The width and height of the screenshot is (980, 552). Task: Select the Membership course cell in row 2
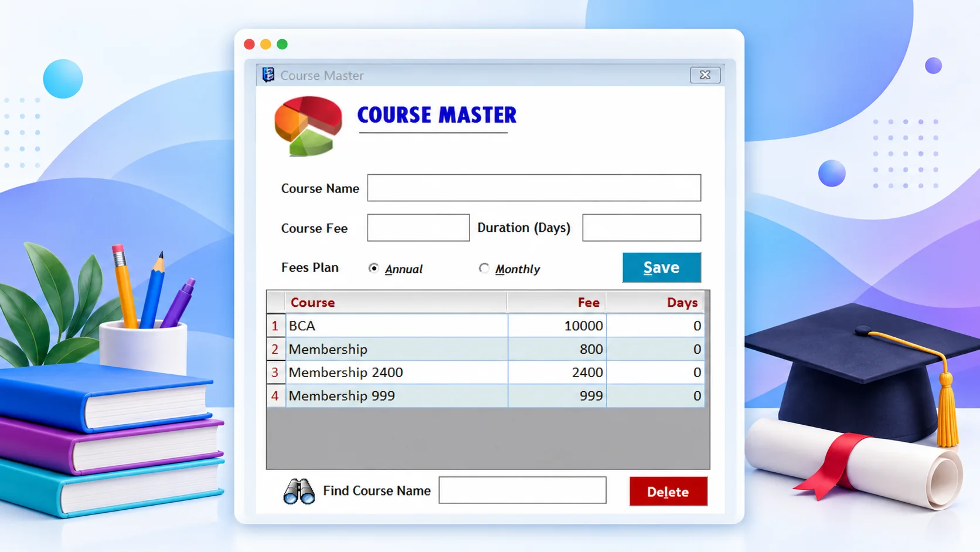[x=397, y=349]
